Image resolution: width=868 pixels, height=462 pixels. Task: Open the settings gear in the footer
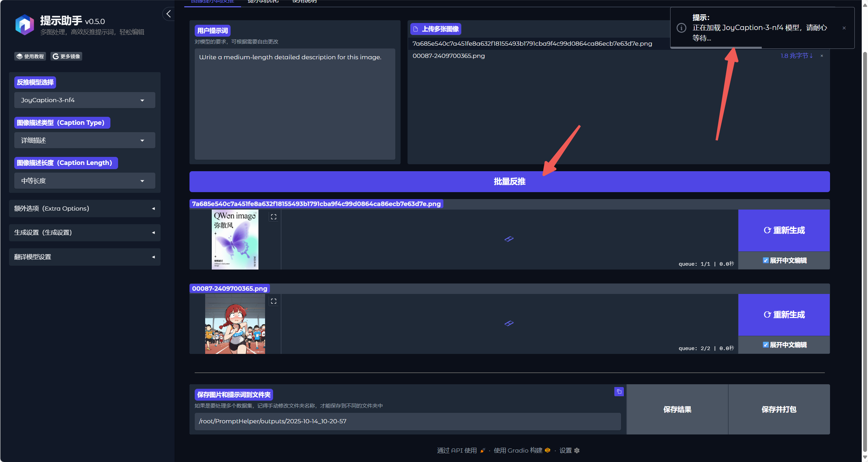(577, 450)
